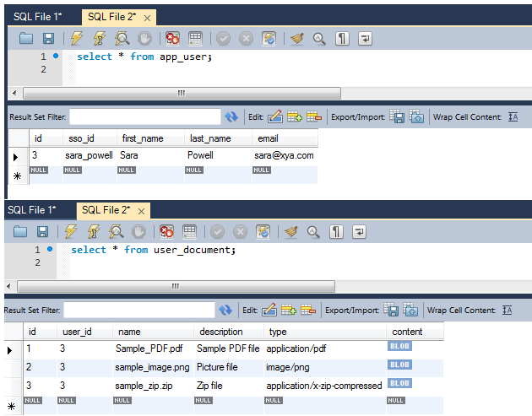Image resolution: width=532 pixels, height=416 pixels.
Task: Save the script in the app_user editor toolbar
Action: point(48,39)
